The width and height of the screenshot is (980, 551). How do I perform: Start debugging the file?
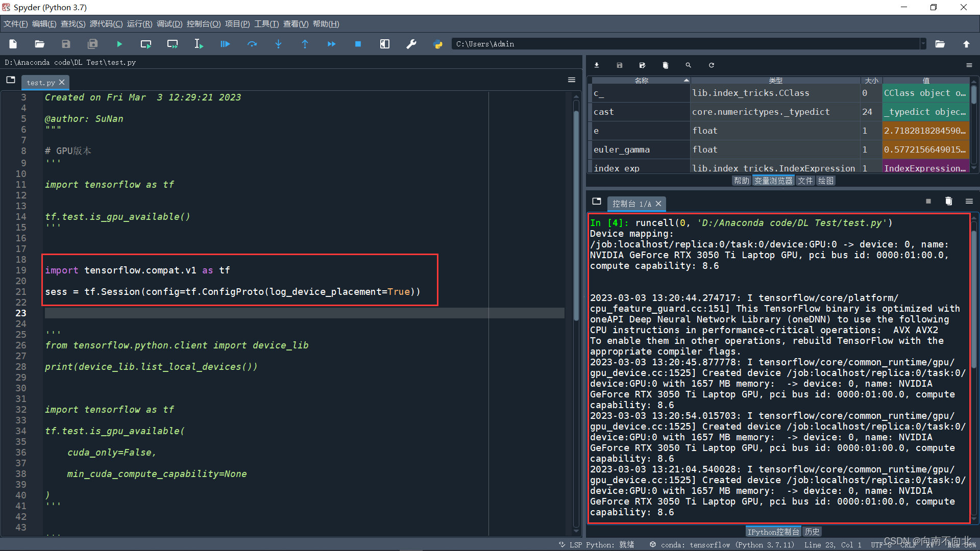point(225,44)
